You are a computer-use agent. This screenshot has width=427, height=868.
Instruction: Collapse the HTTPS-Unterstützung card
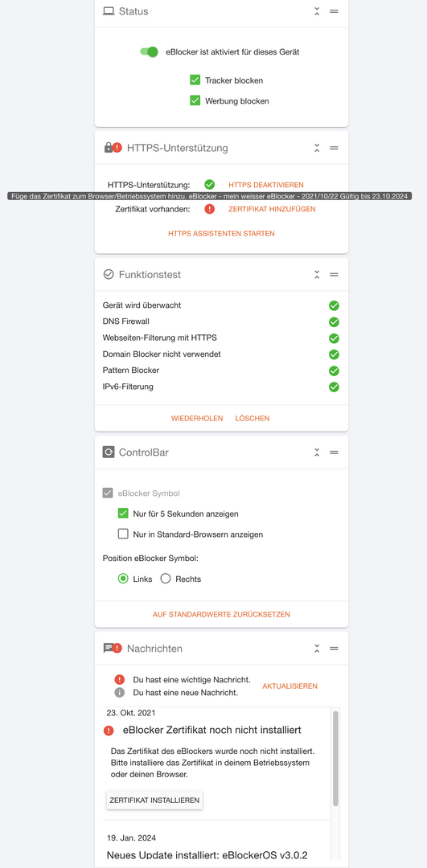pos(317,148)
